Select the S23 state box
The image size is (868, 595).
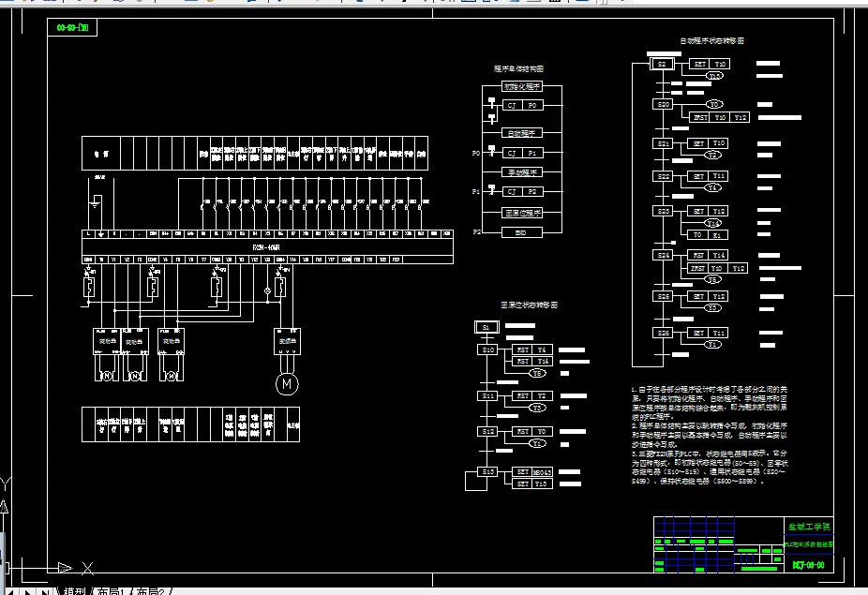click(x=663, y=212)
